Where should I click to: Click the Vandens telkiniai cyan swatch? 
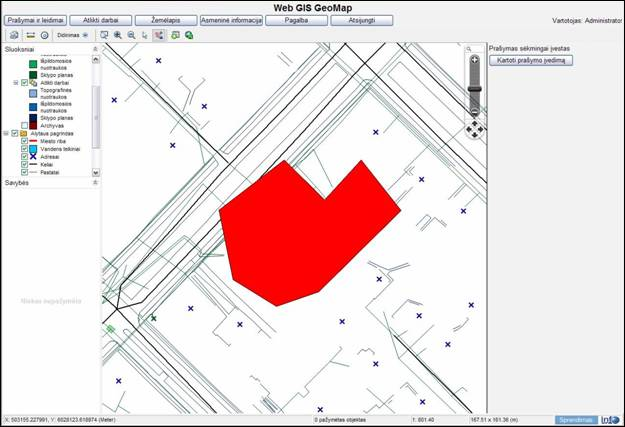(33, 149)
